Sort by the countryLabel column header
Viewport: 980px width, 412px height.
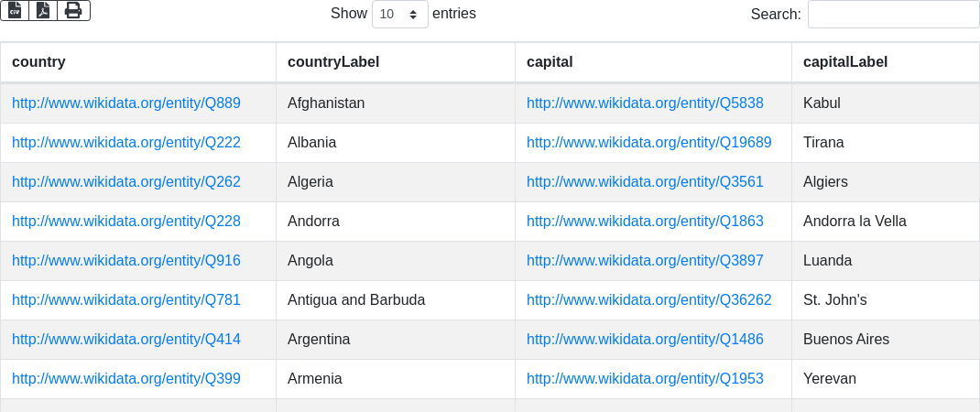click(x=333, y=62)
